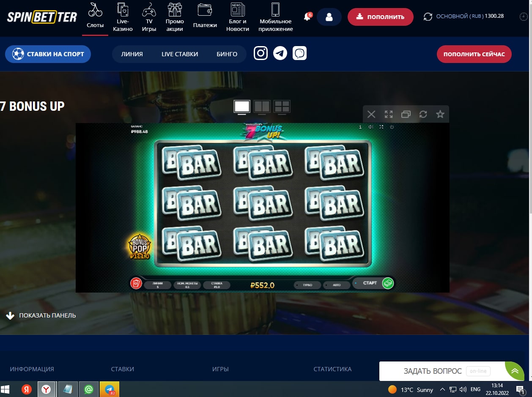
Task: Open the Windows Start menu
Action: point(5,389)
